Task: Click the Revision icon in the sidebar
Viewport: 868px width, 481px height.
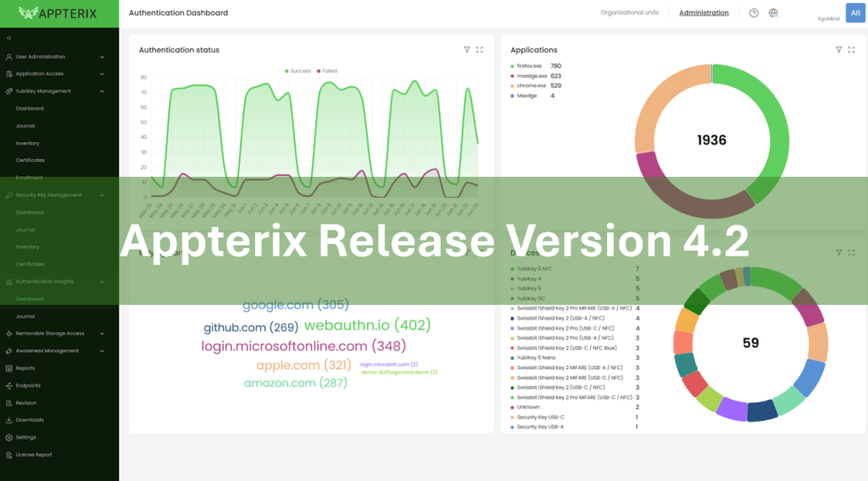Action: (8, 403)
